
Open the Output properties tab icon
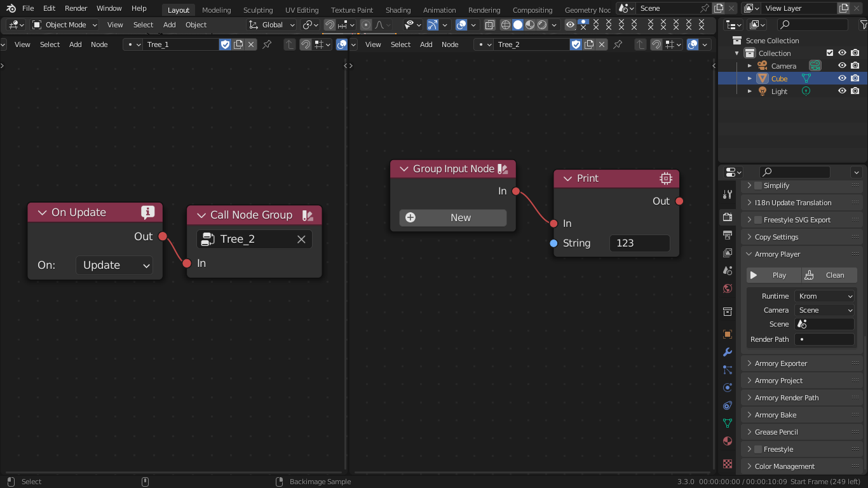click(728, 235)
